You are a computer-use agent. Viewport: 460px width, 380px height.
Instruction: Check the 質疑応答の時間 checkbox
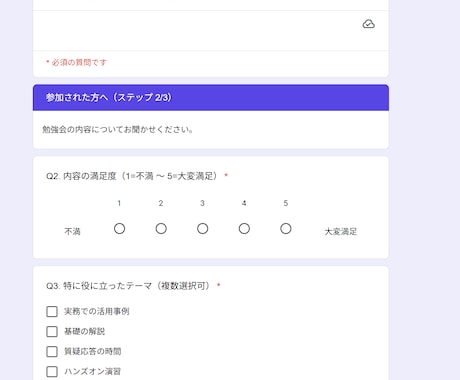52,351
